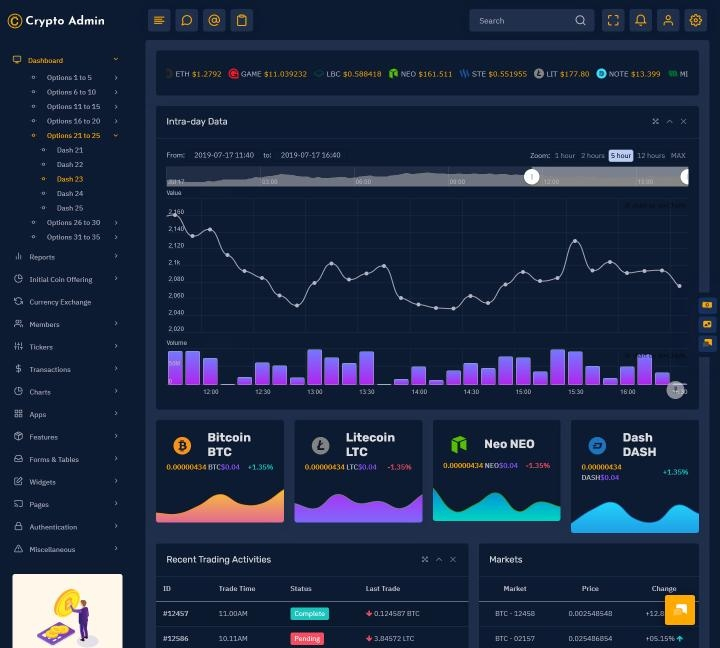Click the Members people icon
Viewport: 720px width, 648px height.
pos(18,324)
